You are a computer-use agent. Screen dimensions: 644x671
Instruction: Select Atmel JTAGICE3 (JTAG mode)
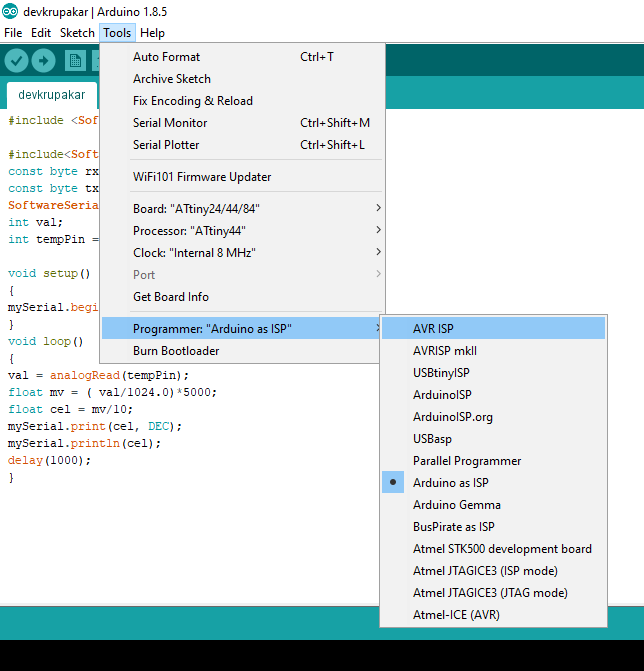[493, 593]
